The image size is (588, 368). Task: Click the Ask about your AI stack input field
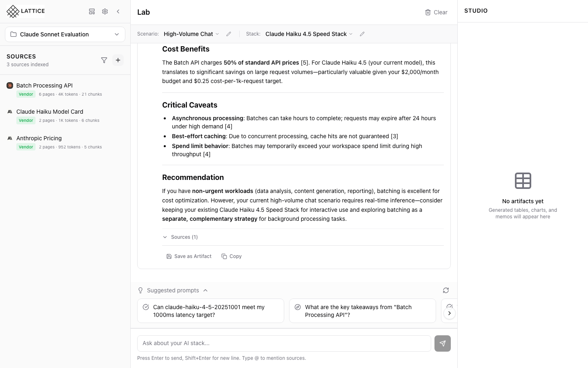(x=284, y=343)
